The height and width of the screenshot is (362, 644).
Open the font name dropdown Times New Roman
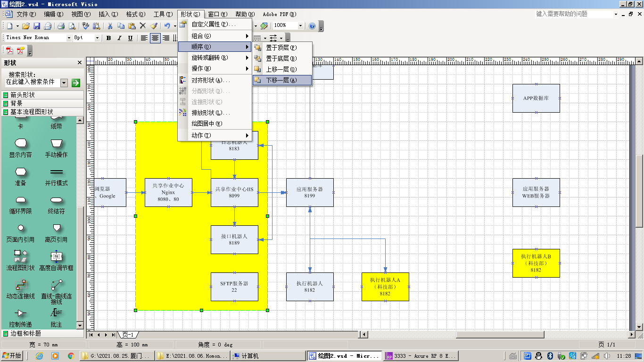69,38
